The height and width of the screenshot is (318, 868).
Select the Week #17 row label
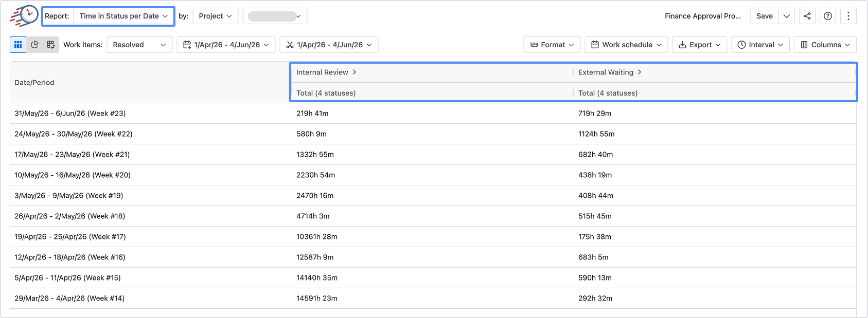click(x=70, y=237)
